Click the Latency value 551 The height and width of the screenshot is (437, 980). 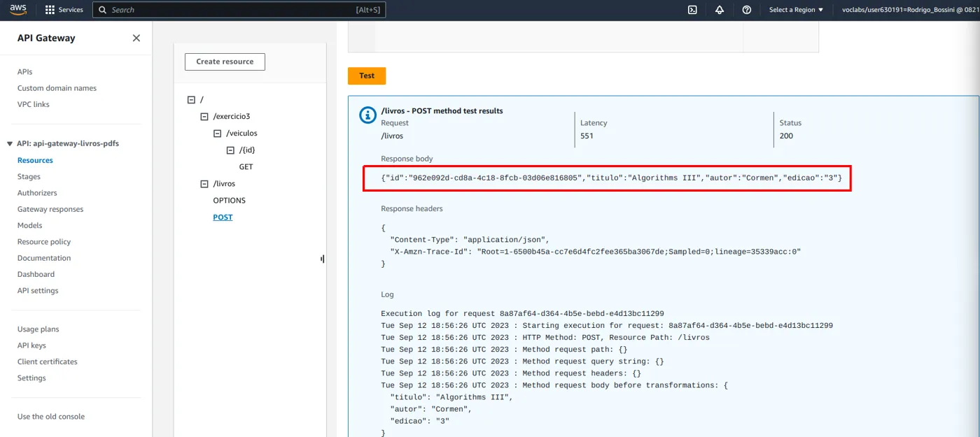[x=587, y=136]
